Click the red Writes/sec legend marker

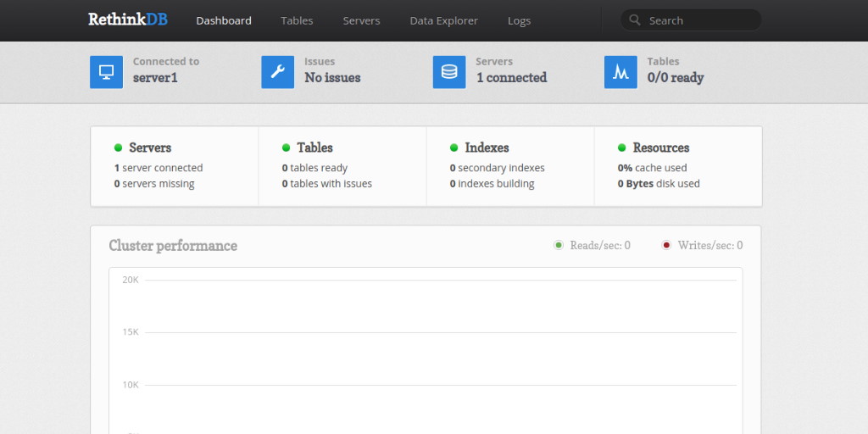pos(666,245)
